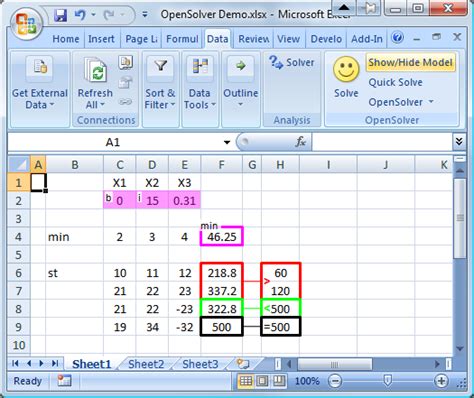Open the undo history dropdown arrow
This screenshot has width=474, height=398.
tap(93, 15)
